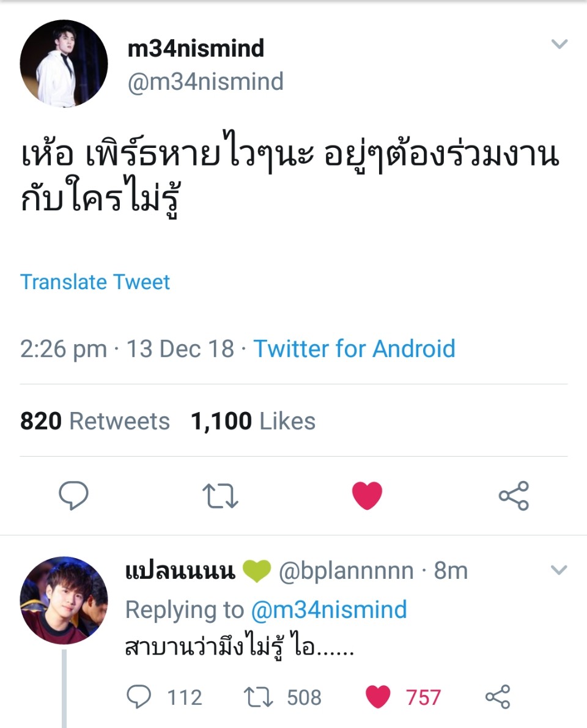
Task: Retweet the main m34nismind tweet
Action: (220, 496)
